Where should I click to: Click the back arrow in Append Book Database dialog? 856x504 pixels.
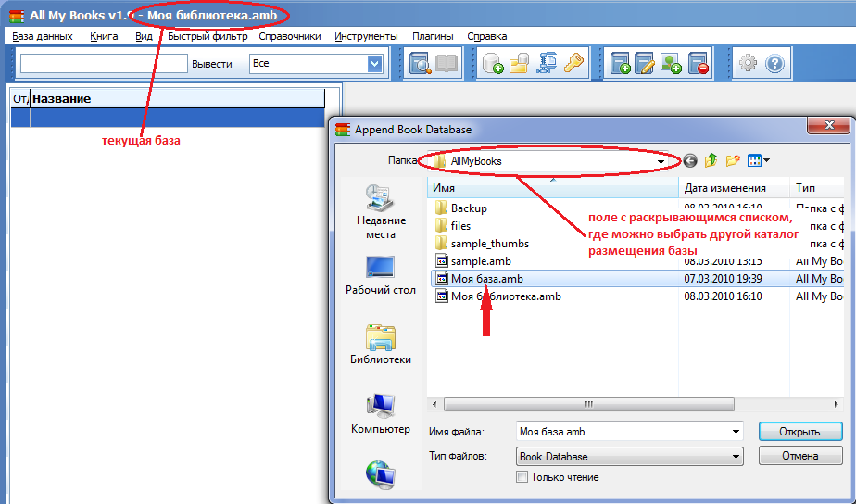click(x=690, y=160)
